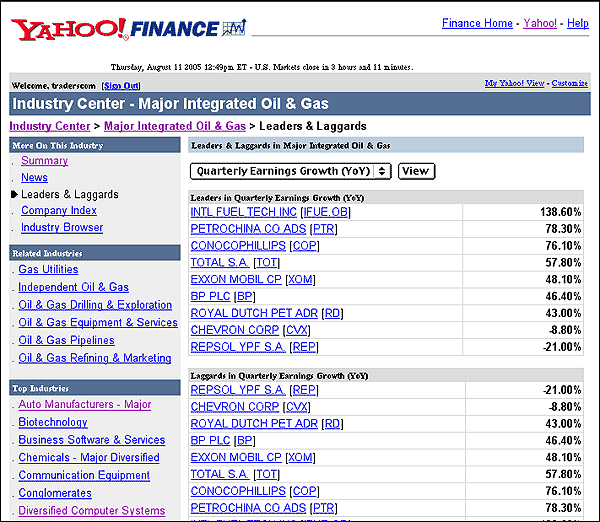Open the Summary sidebar link
The width and height of the screenshot is (600, 522).
pyautogui.click(x=44, y=160)
